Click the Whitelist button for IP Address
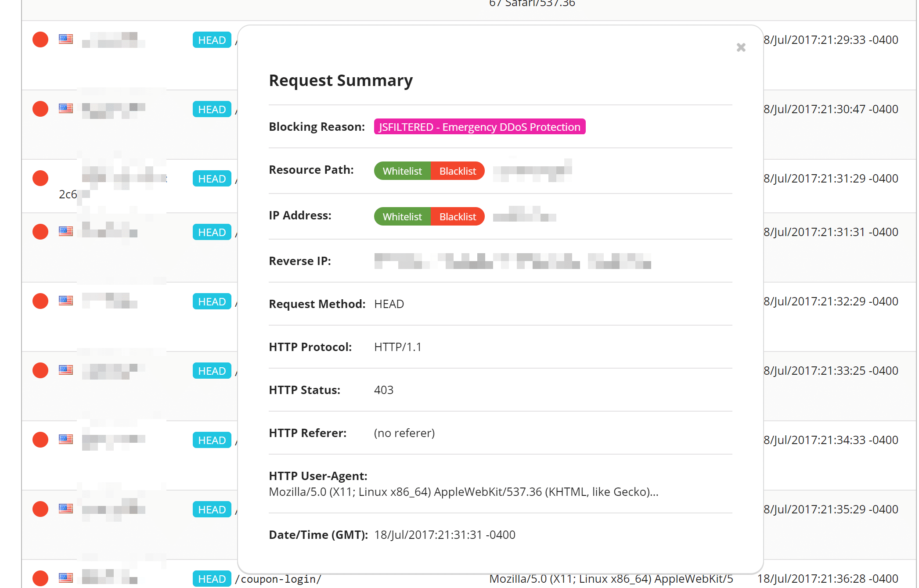 coord(400,215)
